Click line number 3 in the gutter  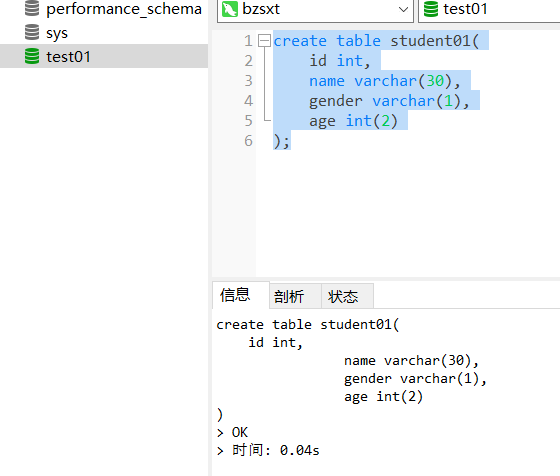(x=248, y=81)
